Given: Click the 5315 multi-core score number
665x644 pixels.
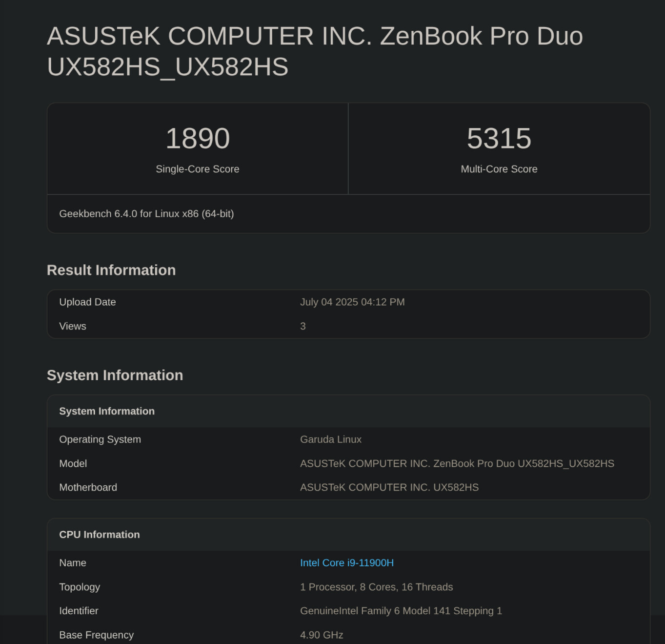Looking at the screenshot, I should tap(499, 138).
